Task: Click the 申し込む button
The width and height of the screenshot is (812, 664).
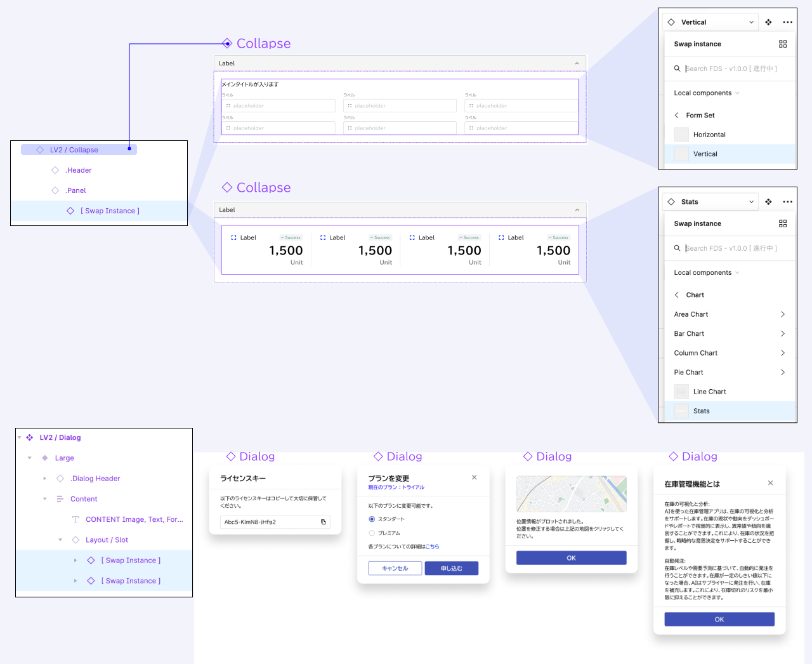Action: tap(452, 568)
